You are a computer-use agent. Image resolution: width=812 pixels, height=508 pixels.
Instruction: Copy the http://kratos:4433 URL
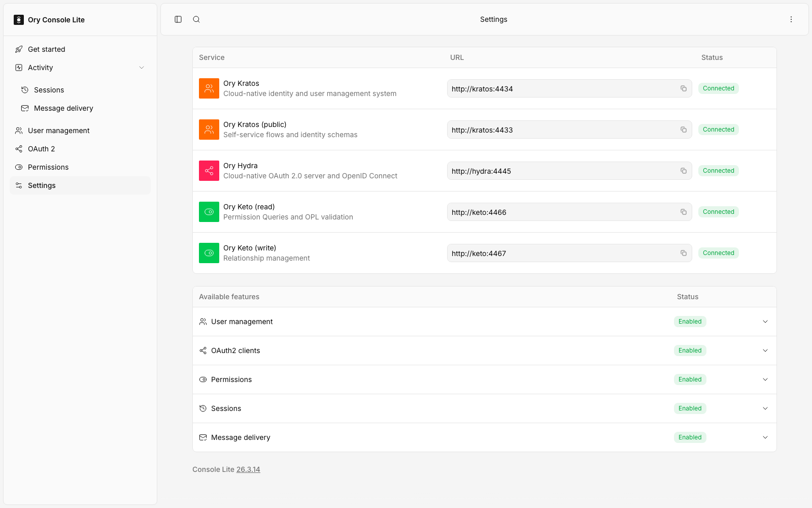pyautogui.click(x=684, y=130)
